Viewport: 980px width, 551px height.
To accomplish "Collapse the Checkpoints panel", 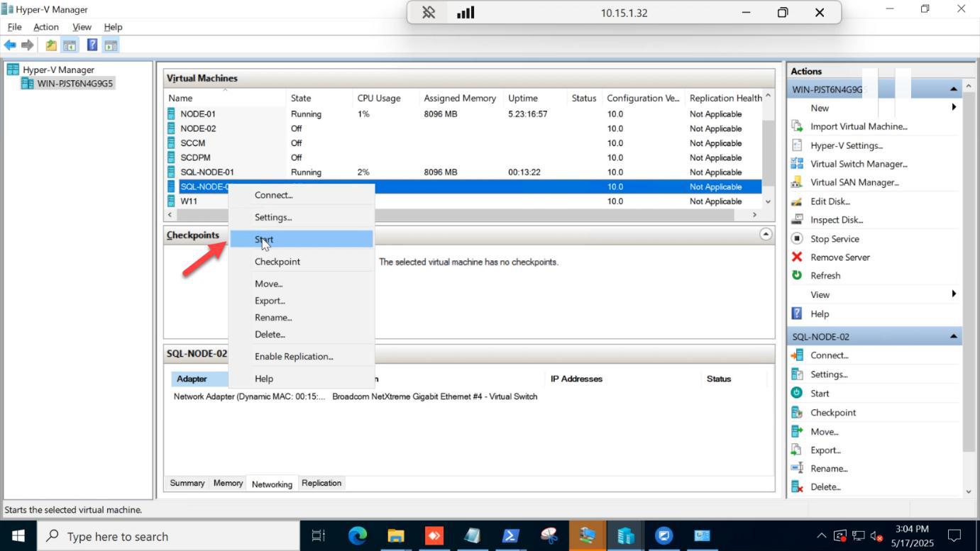I will (766, 234).
